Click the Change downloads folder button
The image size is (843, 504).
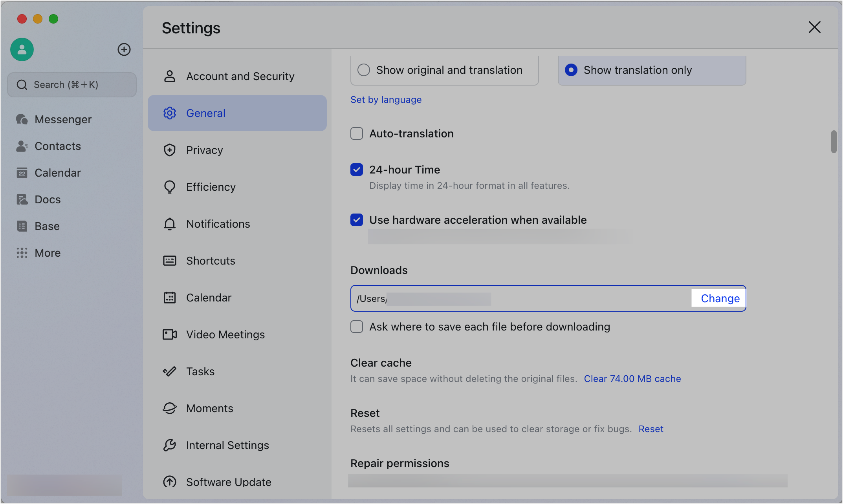(x=720, y=298)
